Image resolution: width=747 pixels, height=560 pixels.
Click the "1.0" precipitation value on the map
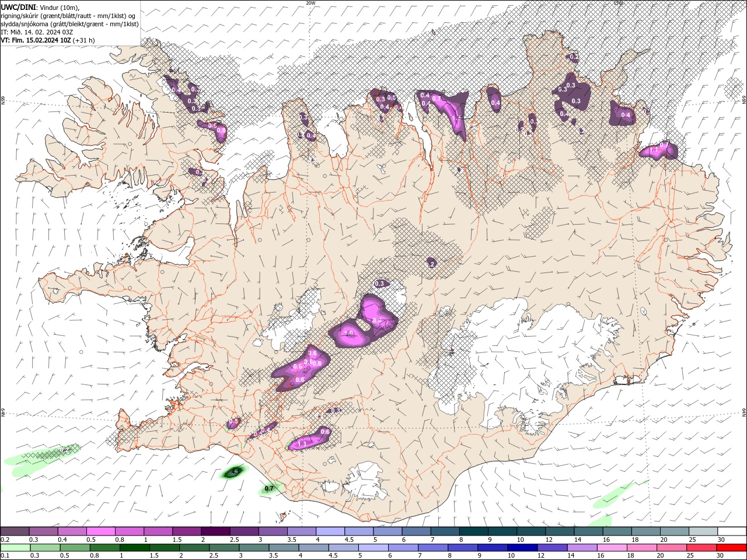pos(350,334)
